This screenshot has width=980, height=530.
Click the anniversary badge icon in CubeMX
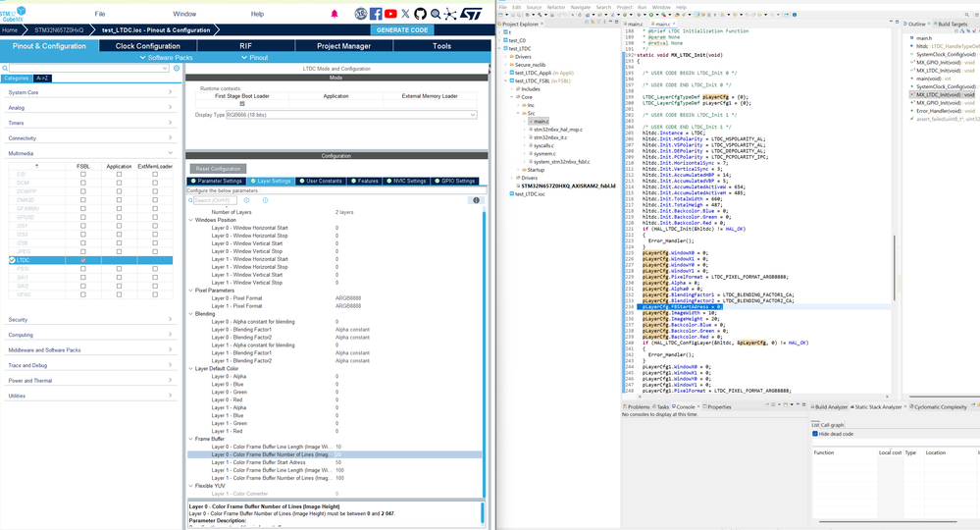click(x=361, y=14)
